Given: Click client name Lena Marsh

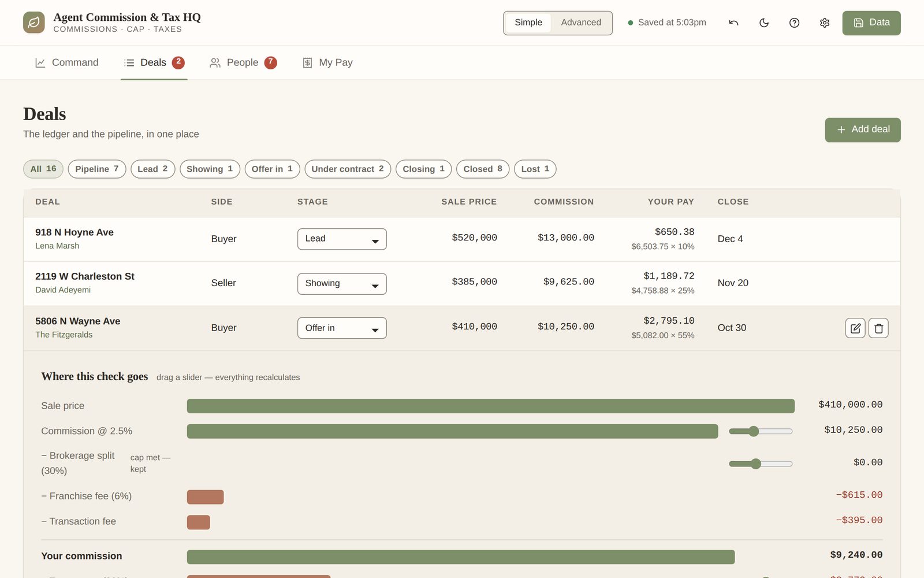Looking at the screenshot, I should point(57,246).
